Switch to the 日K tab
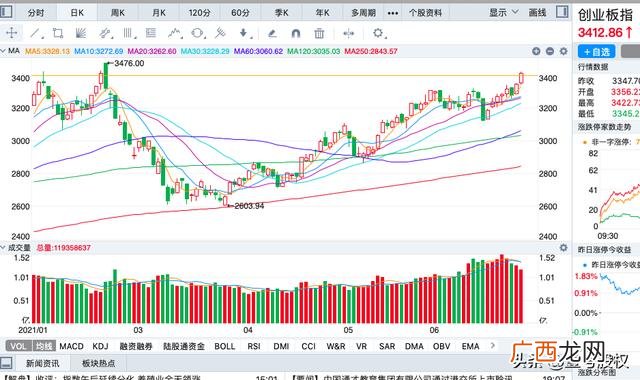640x380 pixels. pos(77,13)
